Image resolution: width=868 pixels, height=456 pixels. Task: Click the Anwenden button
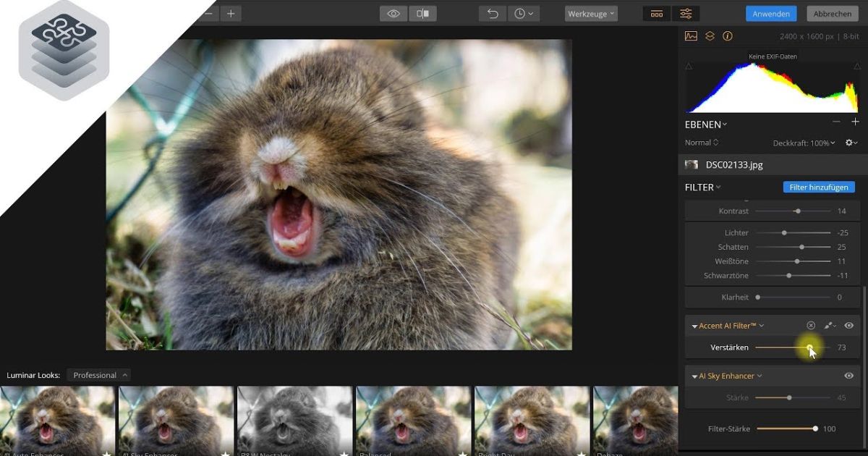click(771, 12)
